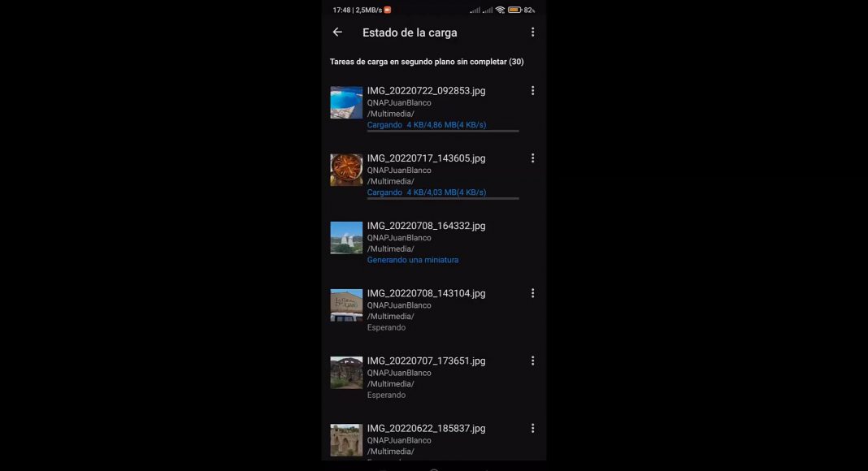Click the 'Estado de la carga' title
The width and height of the screenshot is (868, 471).
tap(410, 32)
